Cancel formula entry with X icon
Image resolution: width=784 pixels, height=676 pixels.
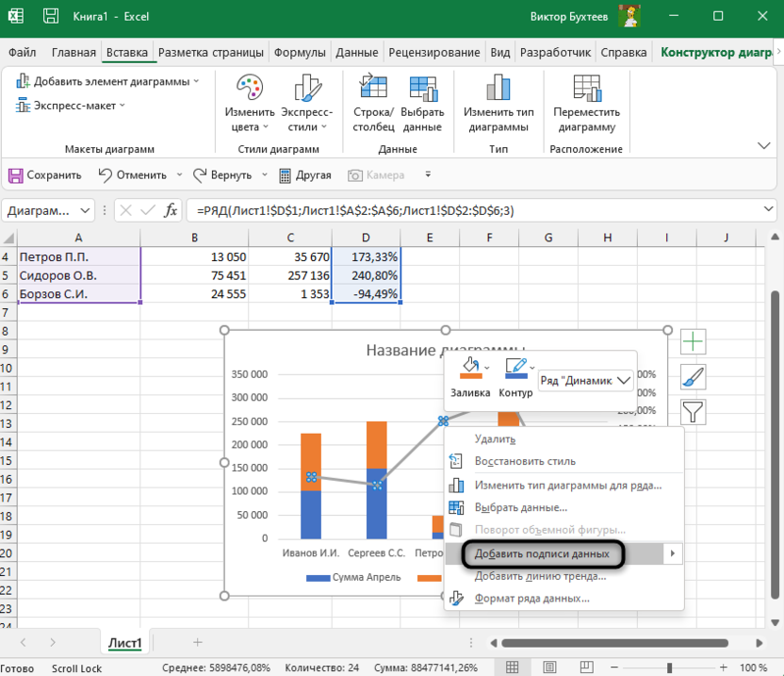(x=126, y=210)
